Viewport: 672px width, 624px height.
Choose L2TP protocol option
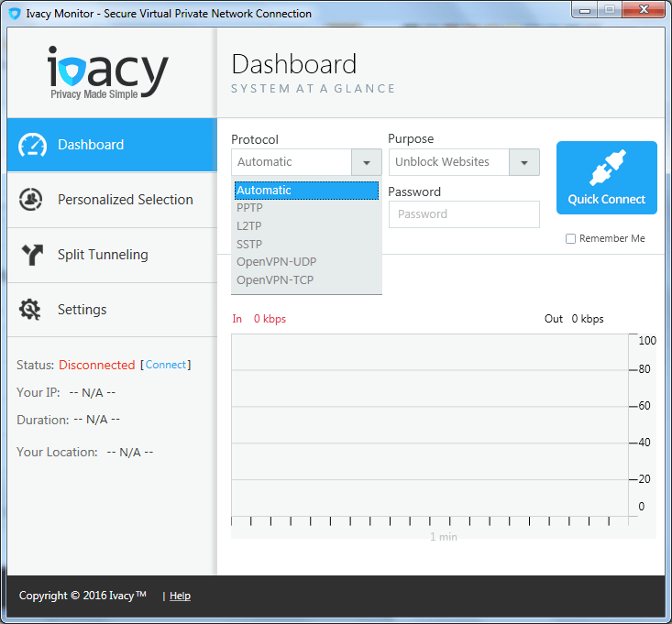(x=306, y=226)
